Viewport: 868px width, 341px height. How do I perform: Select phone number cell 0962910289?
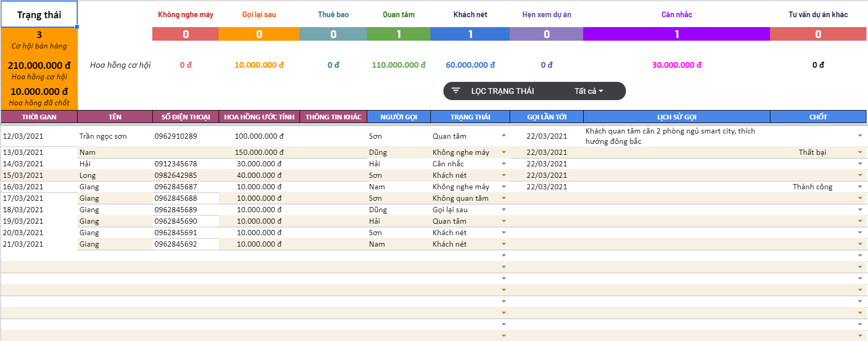(176, 136)
